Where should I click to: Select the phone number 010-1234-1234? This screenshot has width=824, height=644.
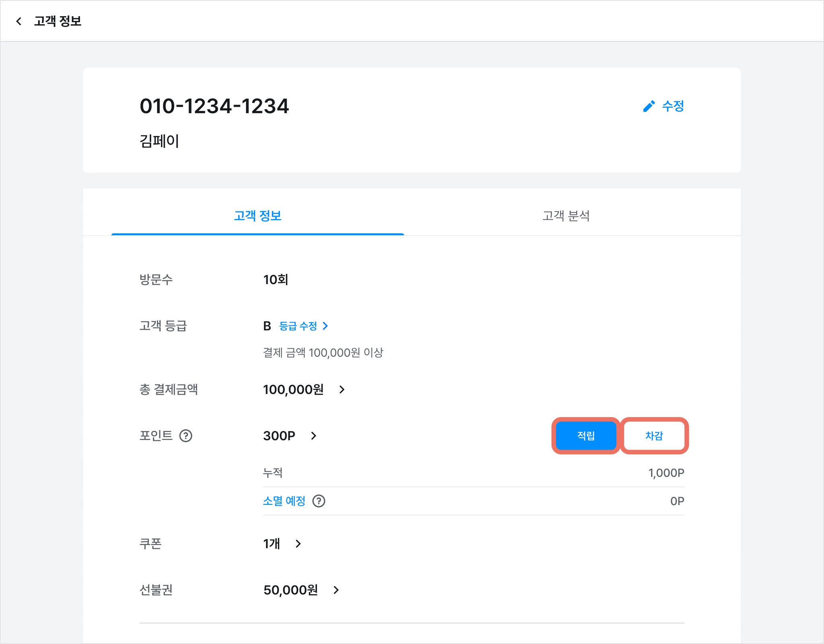[214, 106]
